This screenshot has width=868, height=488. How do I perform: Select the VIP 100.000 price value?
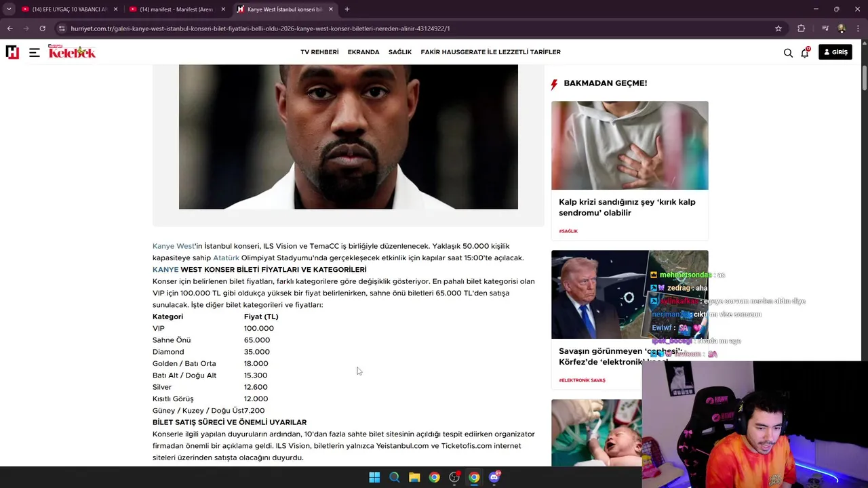(x=259, y=328)
